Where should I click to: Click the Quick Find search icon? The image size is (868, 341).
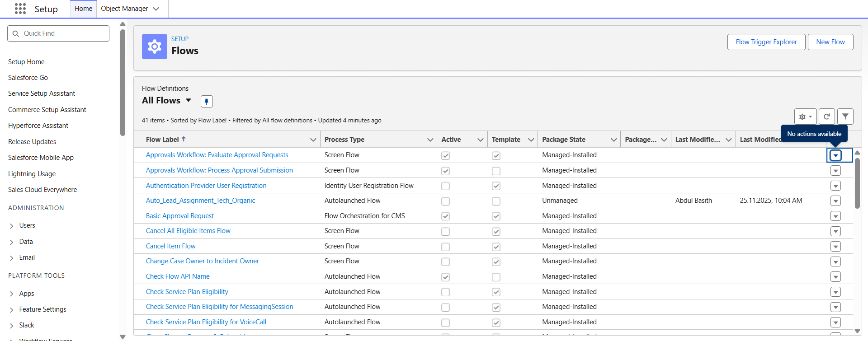point(16,33)
